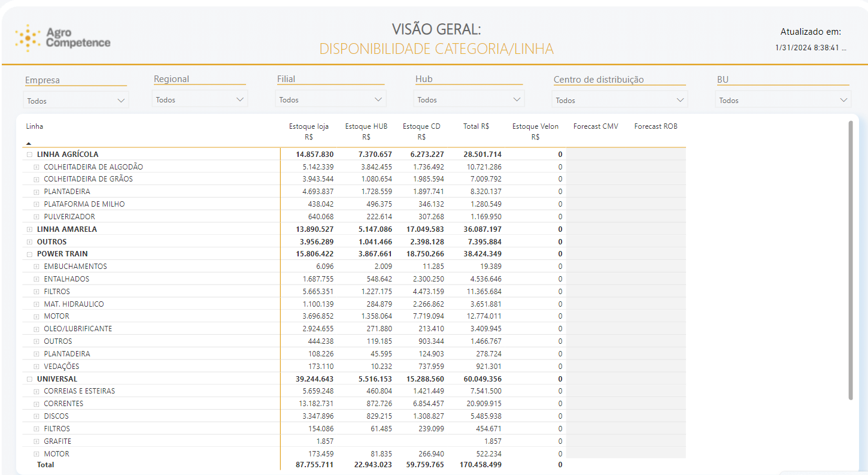The width and height of the screenshot is (868, 475).
Task: Expand the VEDAÇÕES row
Action: 37,367
